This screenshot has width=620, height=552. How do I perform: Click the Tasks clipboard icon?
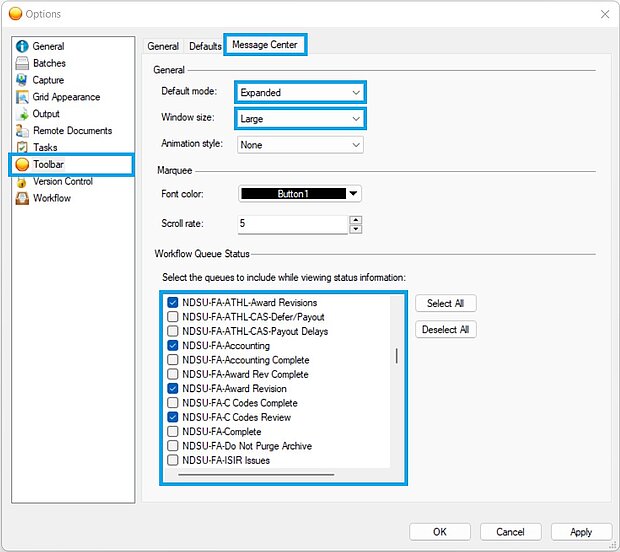coord(22,147)
